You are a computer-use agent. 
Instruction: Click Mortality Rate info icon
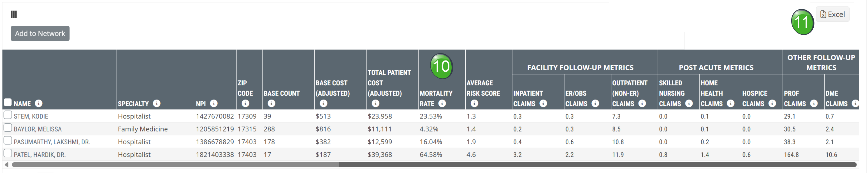pyautogui.click(x=442, y=103)
